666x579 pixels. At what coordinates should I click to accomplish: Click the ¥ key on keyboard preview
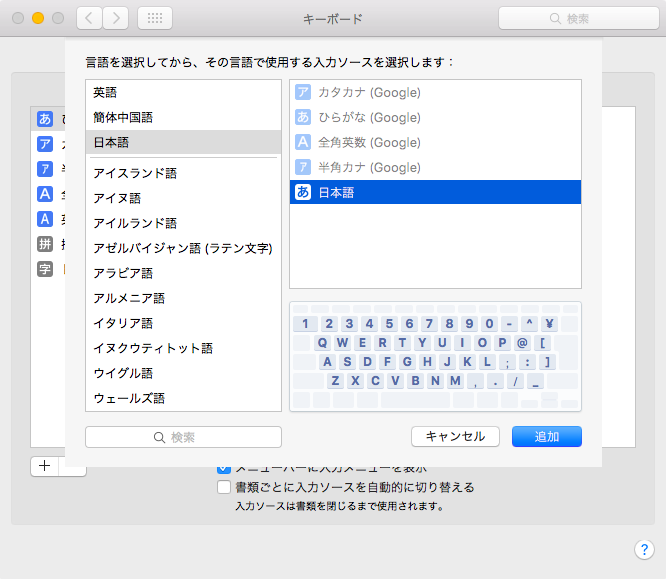(549, 324)
